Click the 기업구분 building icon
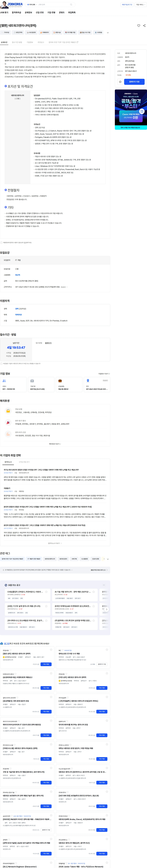147x868 pixels. 32,381
